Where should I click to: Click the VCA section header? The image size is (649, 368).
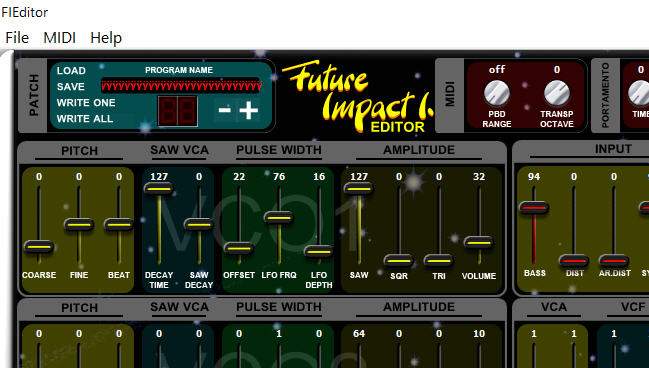click(x=554, y=307)
